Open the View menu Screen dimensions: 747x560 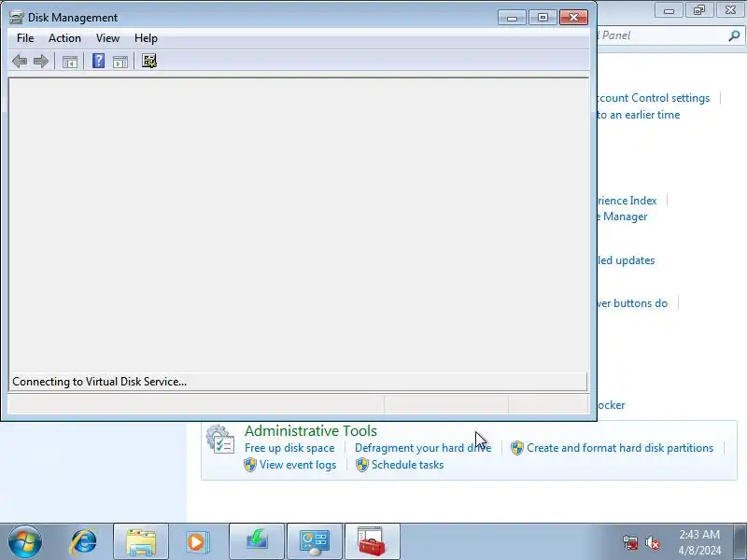pyautogui.click(x=107, y=38)
